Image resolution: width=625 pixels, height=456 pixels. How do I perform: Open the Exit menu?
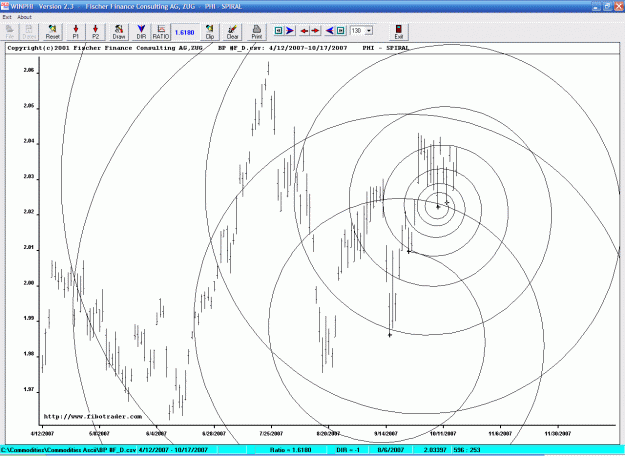click(7, 17)
